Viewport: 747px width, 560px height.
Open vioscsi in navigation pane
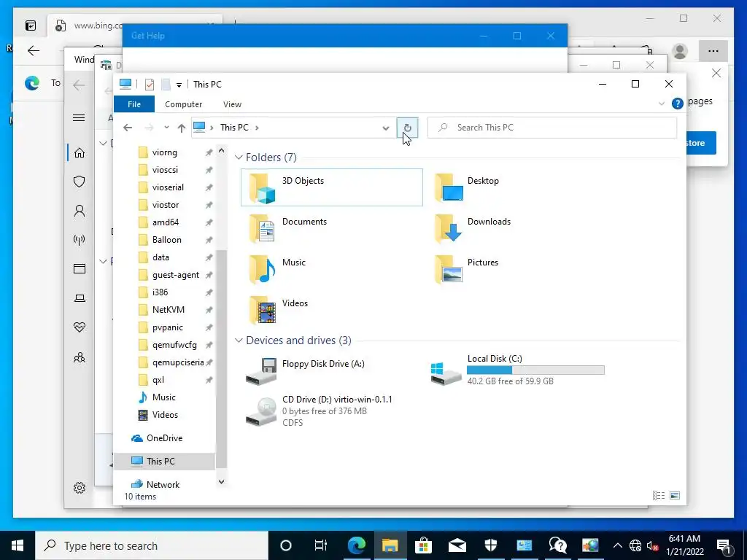pos(165,170)
